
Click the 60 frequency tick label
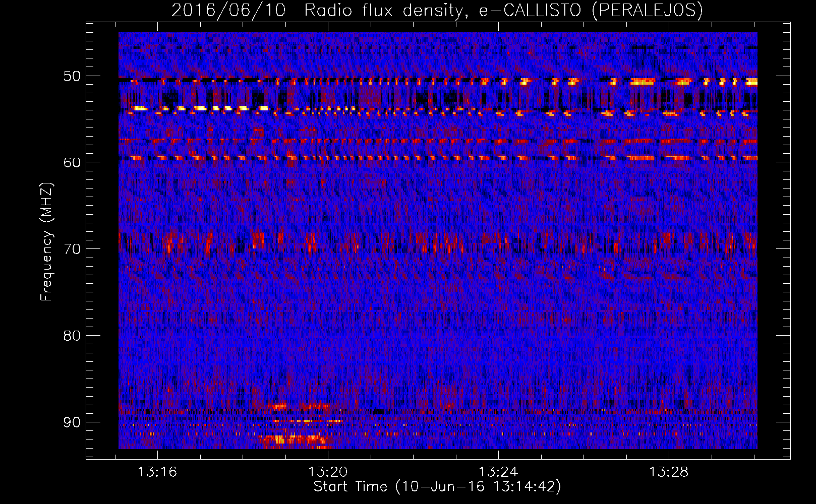(72, 162)
